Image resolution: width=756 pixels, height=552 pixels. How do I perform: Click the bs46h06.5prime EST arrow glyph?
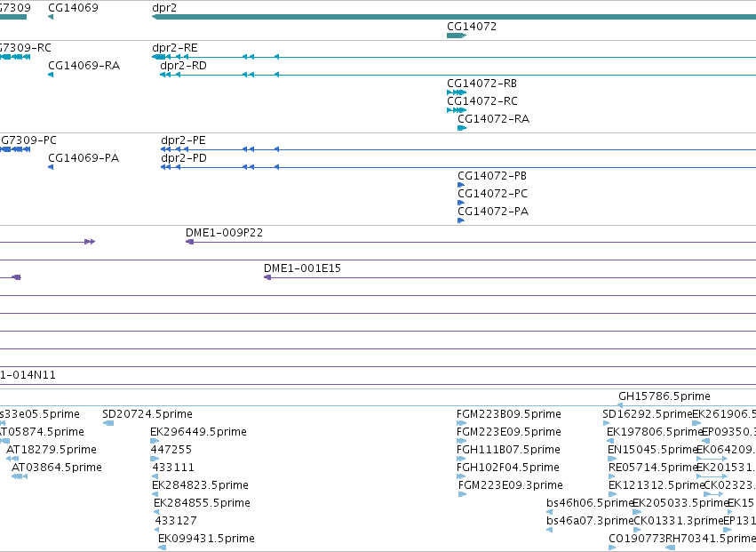point(549,512)
